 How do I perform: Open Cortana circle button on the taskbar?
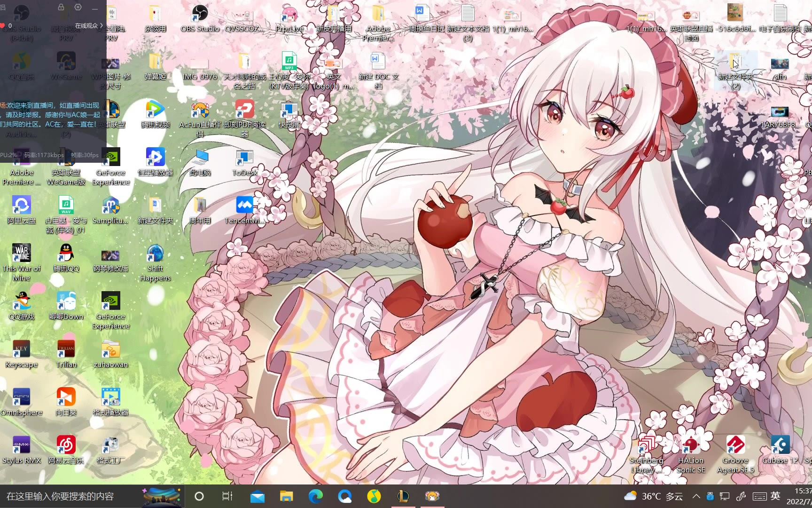point(199,496)
